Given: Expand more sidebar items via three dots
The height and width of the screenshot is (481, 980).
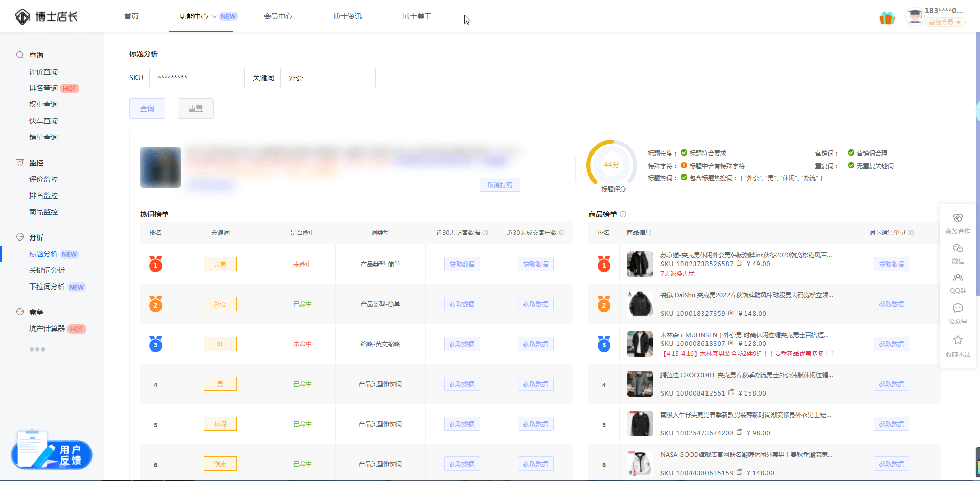Looking at the screenshot, I should (37, 349).
